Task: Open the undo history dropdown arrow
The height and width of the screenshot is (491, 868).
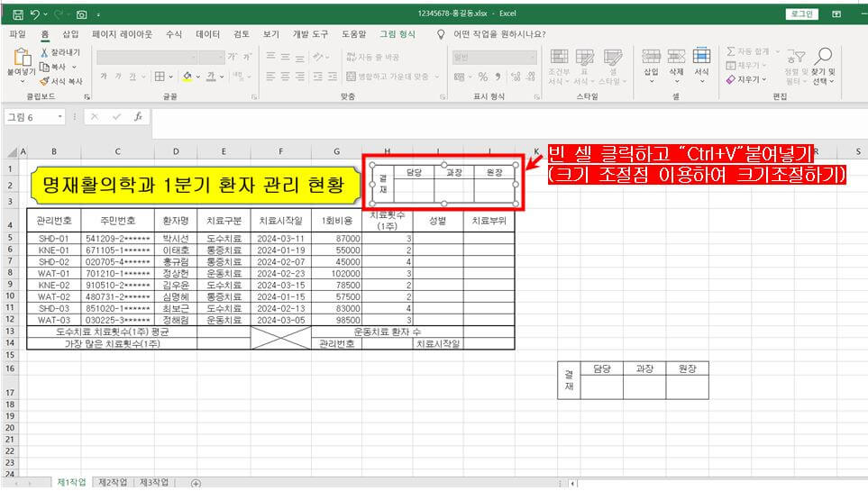Action: (45, 14)
